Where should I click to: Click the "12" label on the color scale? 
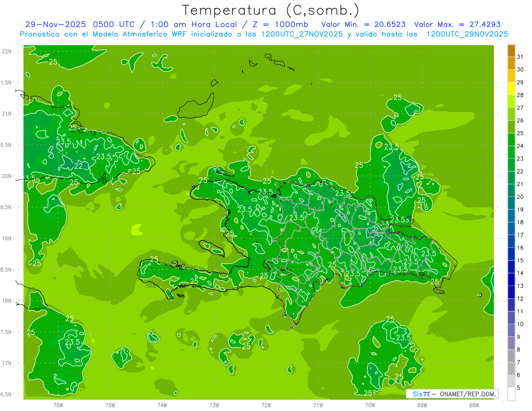click(x=520, y=299)
